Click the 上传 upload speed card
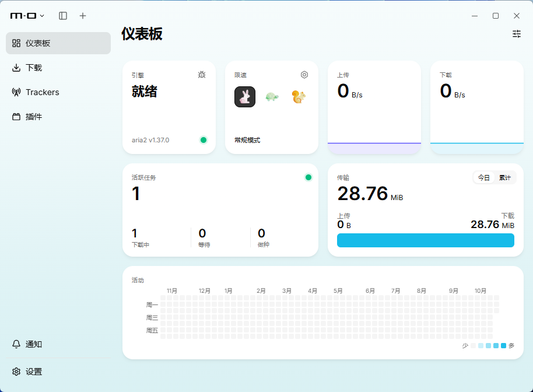The height and width of the screenshot is (392, 533). [x=374, y=107]
